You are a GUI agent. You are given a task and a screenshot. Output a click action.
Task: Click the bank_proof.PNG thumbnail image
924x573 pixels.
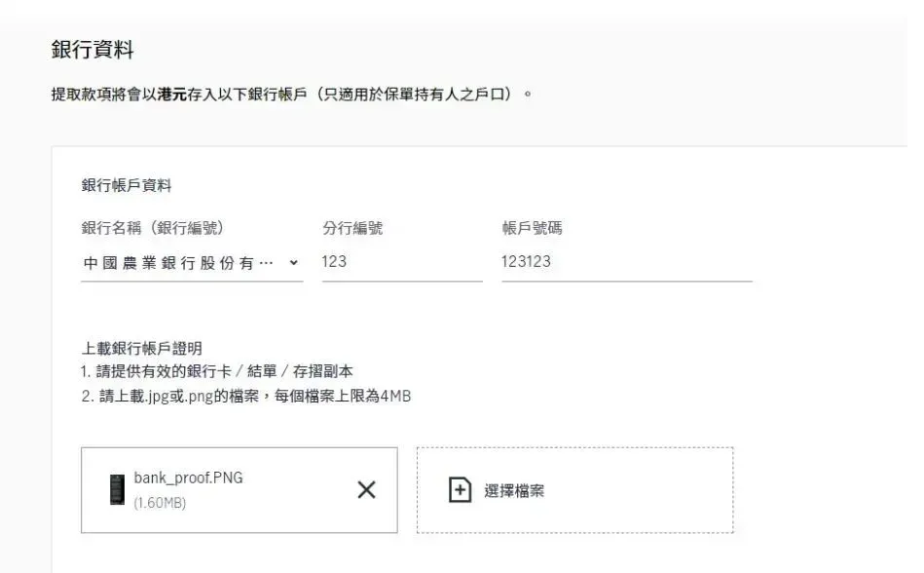117,489
